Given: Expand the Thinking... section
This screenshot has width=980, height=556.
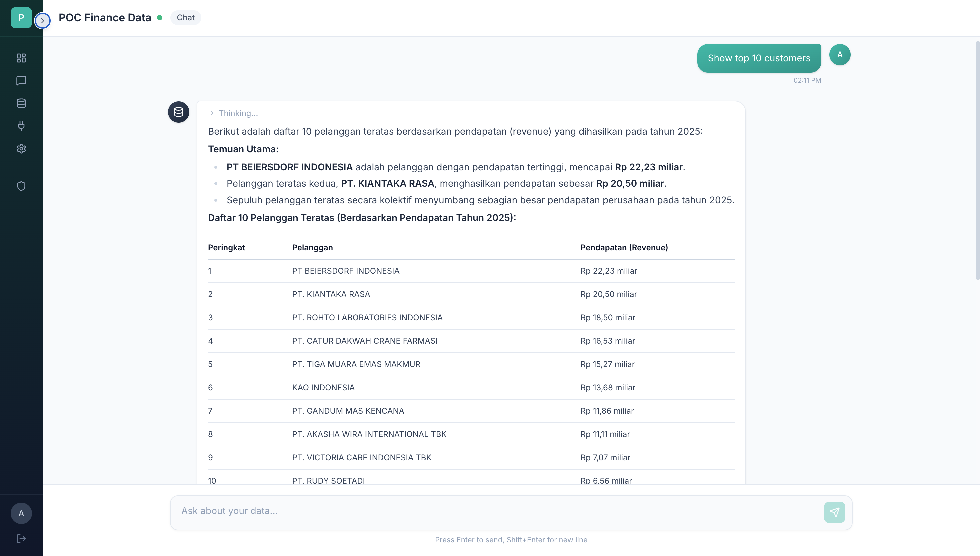Looking at the screenshot, I should [x=234, y=113].
